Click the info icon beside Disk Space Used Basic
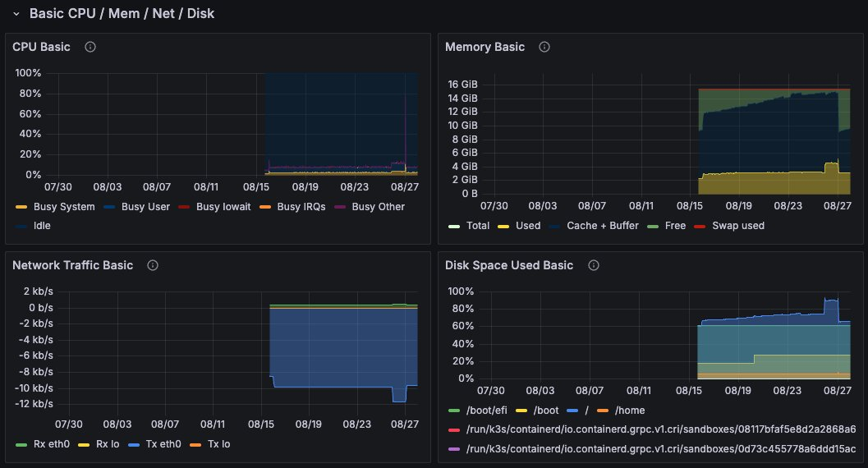Image resolution: width=868 pixels, height=468 pixels. pos(594,265)
